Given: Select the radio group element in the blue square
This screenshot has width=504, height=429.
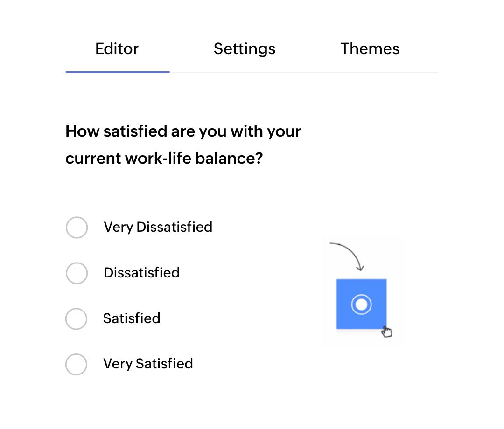Looking at the screenshot, I should (x=361, y=304).
